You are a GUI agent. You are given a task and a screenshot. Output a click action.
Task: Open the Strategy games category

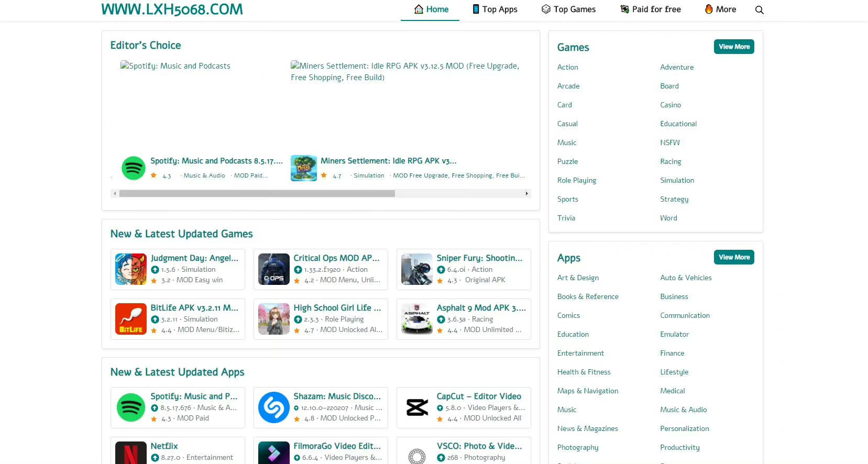pyautogui.click(x=674, y=199)
